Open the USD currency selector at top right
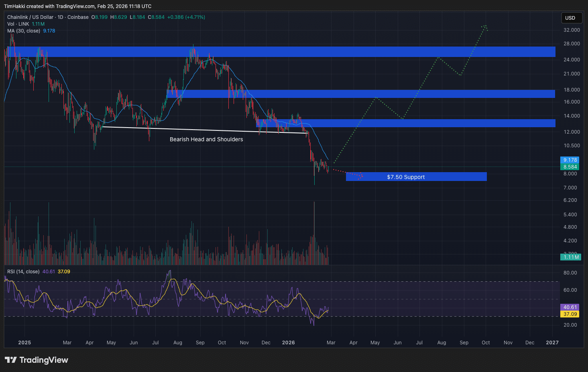The width and height of the screenshot is (588, 372). pyautogui.click(x=571, y=18)
